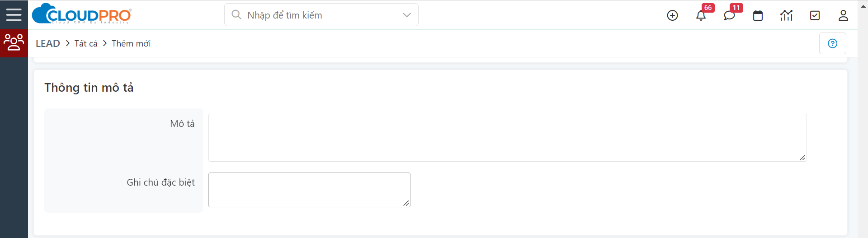The image size is (868, 238).
Task: Focus the 'Nhập để tìm kiếm' search field
Action: 321,15
